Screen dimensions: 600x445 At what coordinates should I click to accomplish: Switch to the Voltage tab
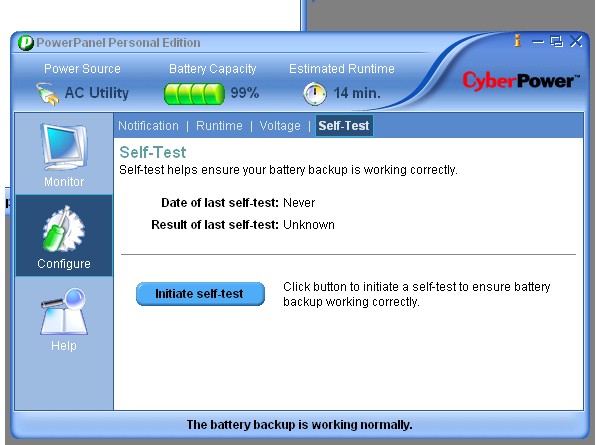(280, 126)
